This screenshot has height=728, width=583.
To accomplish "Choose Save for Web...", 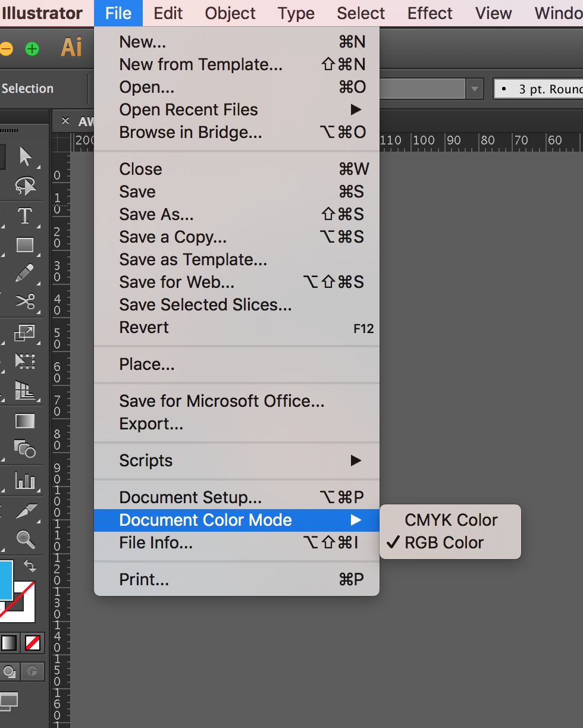I will 237,282.
